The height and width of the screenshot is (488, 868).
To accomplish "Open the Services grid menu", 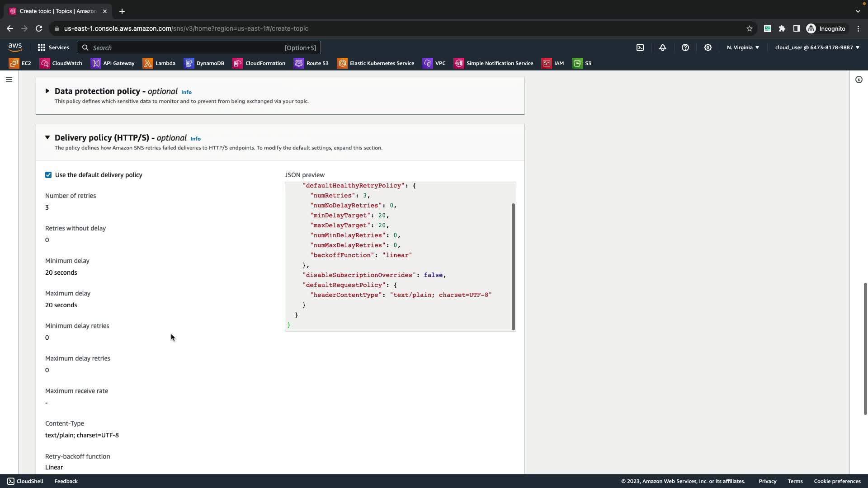I will [x=53, y=47].
